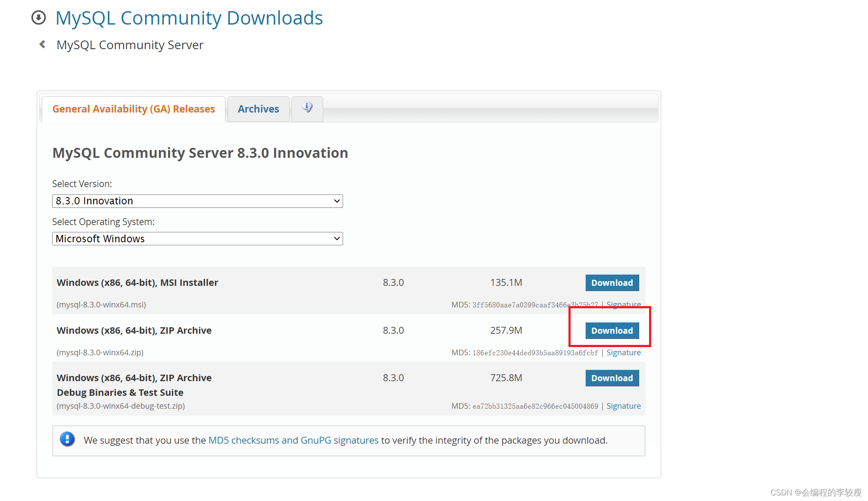Click the Select Operating System: label

pos(103,222)
